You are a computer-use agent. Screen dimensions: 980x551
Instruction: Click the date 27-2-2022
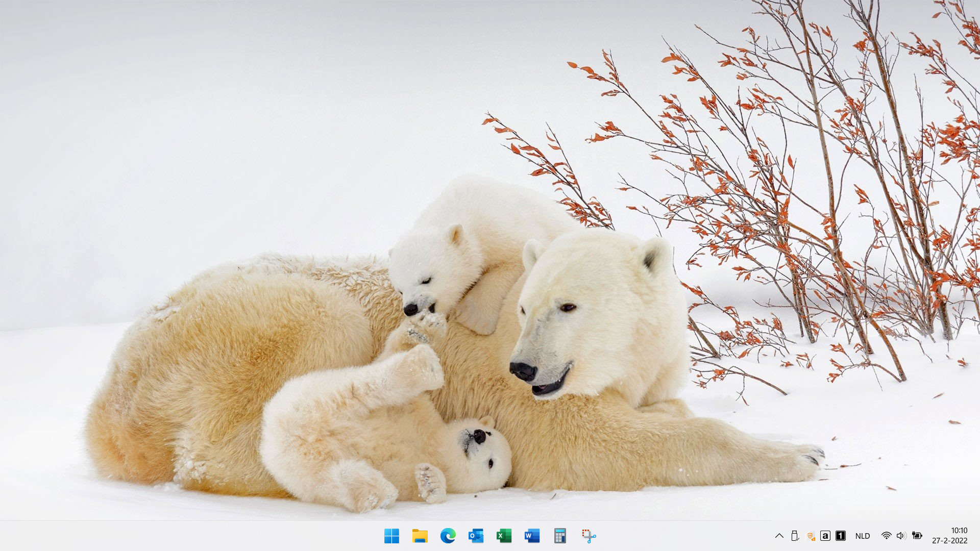949,541
